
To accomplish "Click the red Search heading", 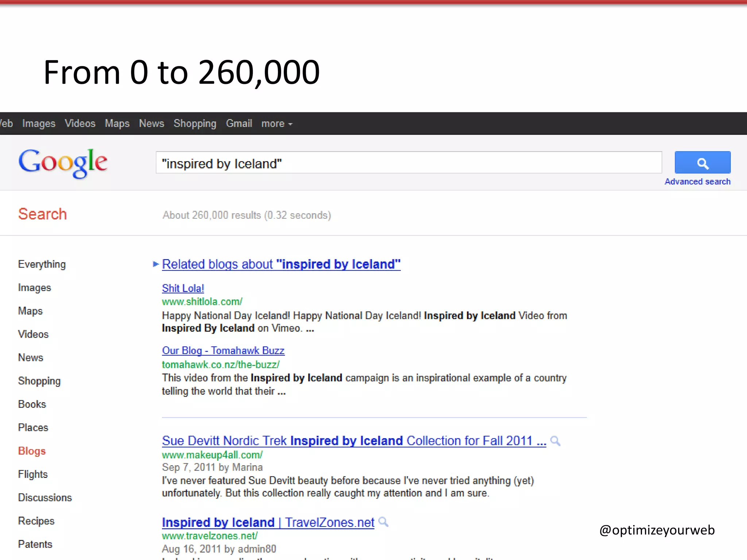I will [x=43, y=214].
